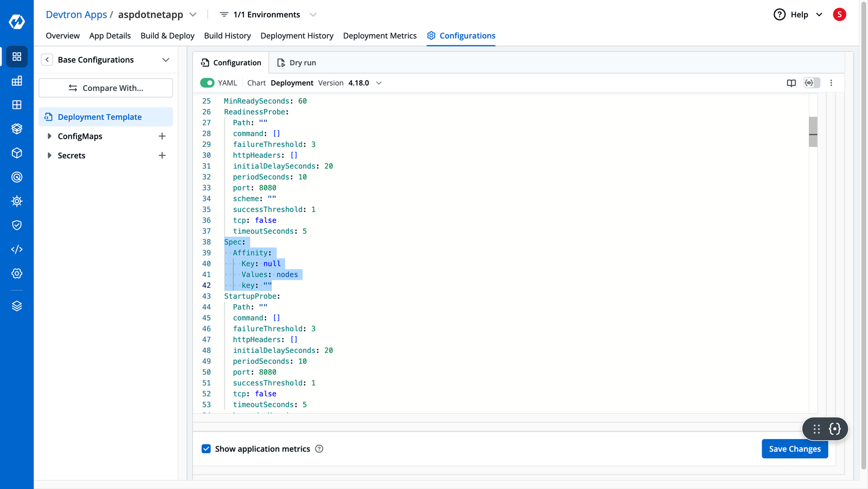868x489 pixels.
Task: Open the Resource Browser cube icon
Action: [x=17, y=153]
